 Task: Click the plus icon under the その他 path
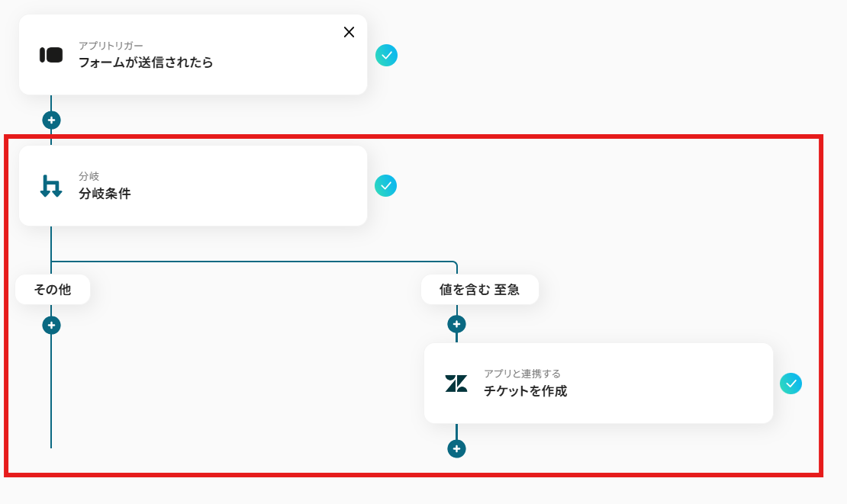tap(50, 324)
